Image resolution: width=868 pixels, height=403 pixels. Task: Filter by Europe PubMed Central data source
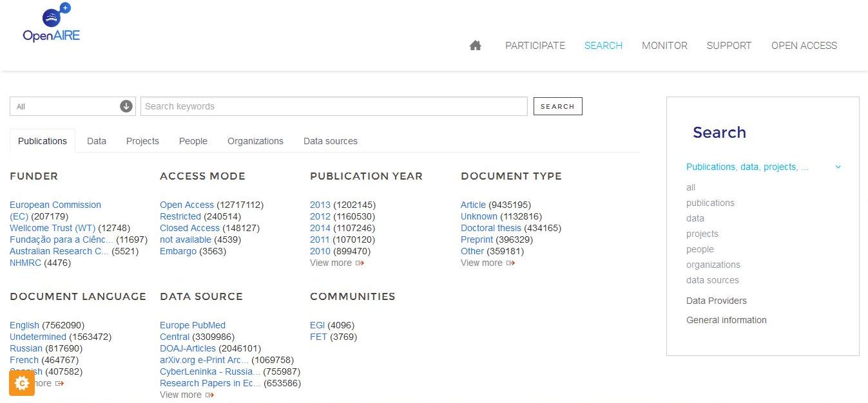(193, 331)
